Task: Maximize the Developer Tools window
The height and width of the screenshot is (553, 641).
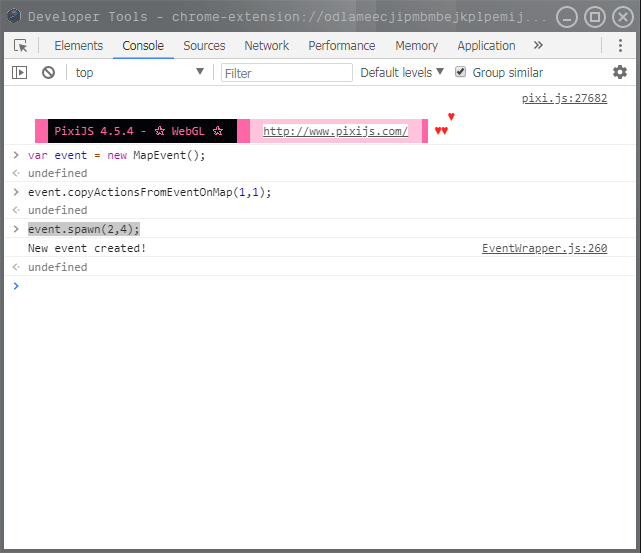Action: (595, 17)
